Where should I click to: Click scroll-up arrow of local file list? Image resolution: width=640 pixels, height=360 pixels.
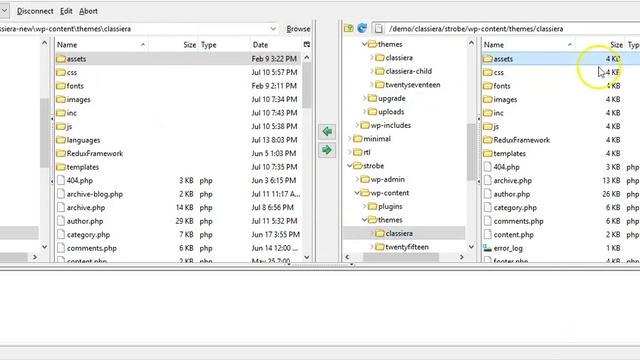(307, 58)
